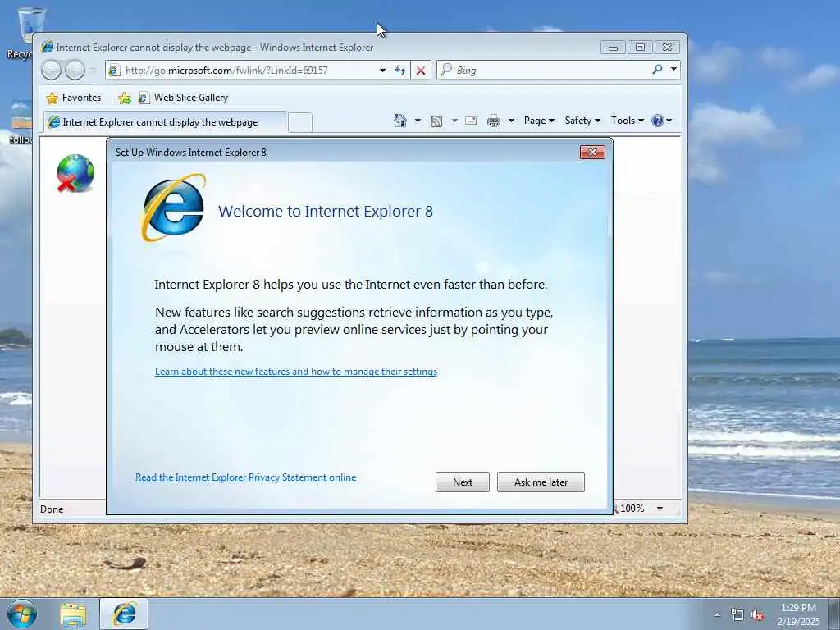Click the Refresh page icon

click(x=400, y=71)
